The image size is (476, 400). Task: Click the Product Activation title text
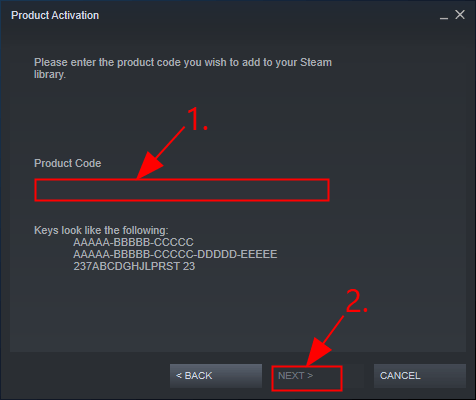(x=55, y=15)
